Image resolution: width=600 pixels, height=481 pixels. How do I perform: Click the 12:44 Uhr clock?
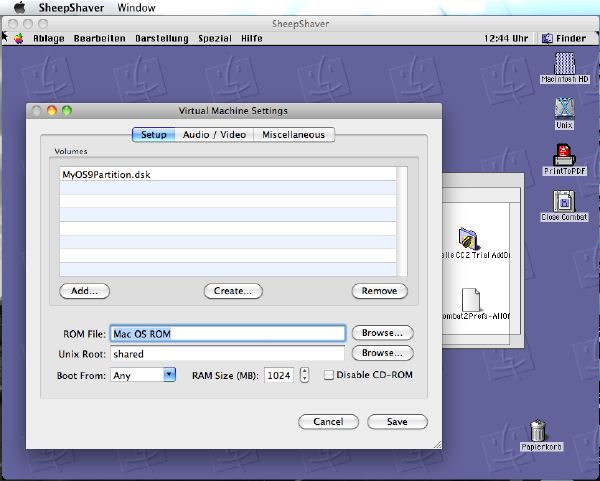tap(506, 38)
